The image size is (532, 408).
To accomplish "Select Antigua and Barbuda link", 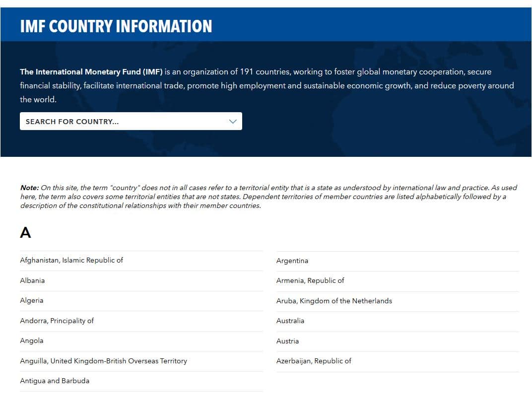I will (55, 381).
